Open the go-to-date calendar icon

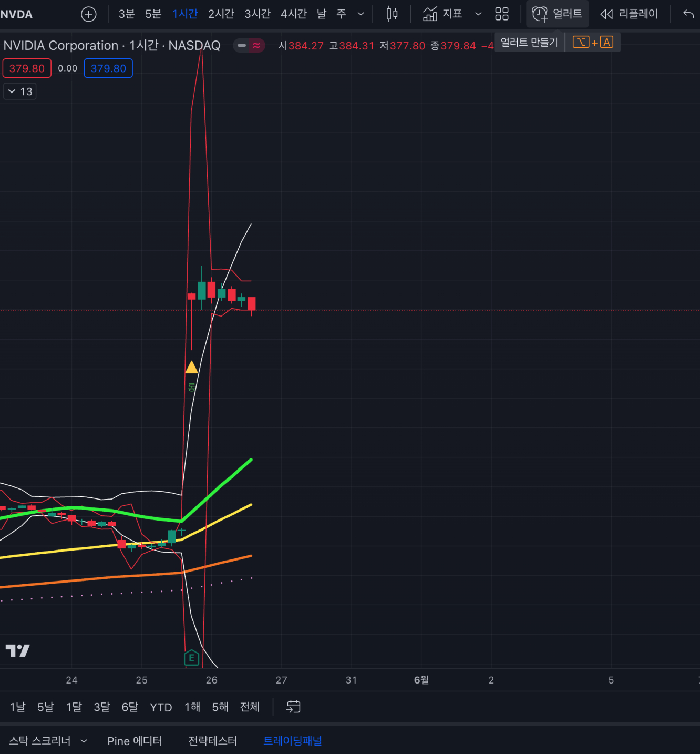[x=293, y=707]
